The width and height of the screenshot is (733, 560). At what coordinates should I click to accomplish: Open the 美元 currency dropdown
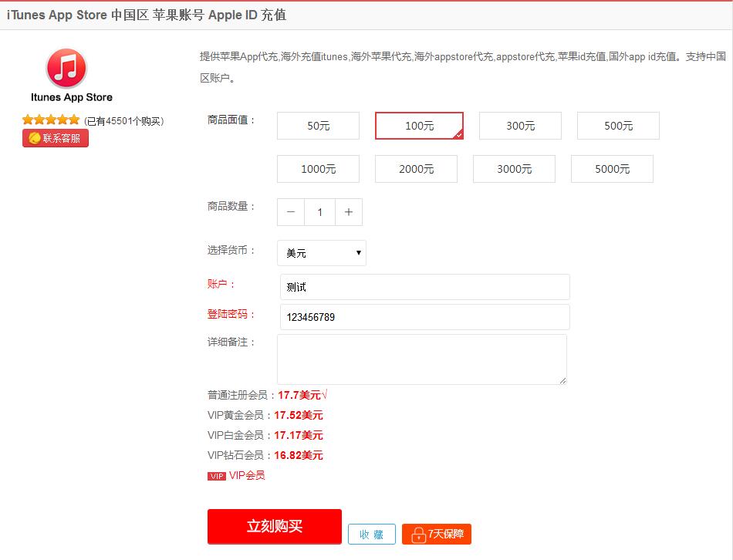(322, 253)
